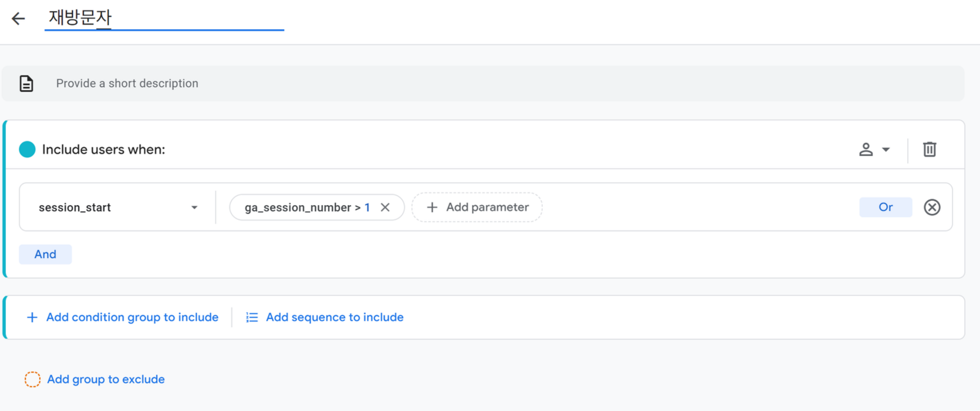Image resolution: width=980 pixels, height=411 pixels.
Task: Click the back arrow icon
Action: 18,18
